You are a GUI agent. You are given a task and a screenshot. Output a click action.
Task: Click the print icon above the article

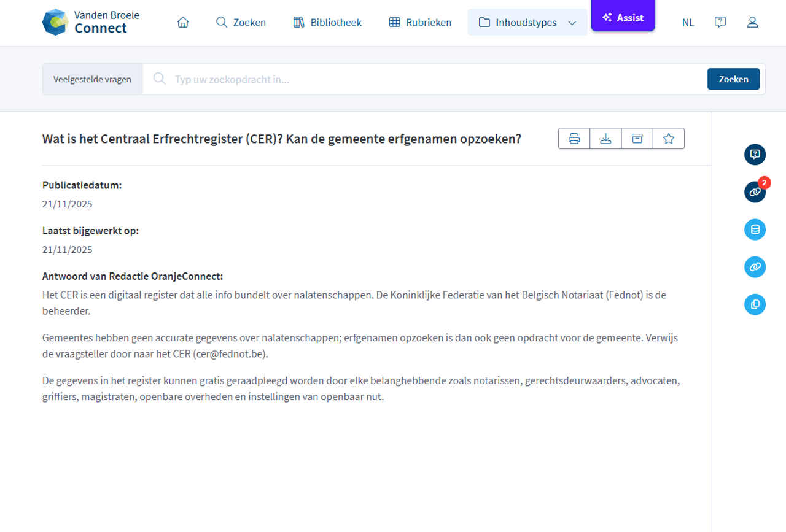pos(573,139)
